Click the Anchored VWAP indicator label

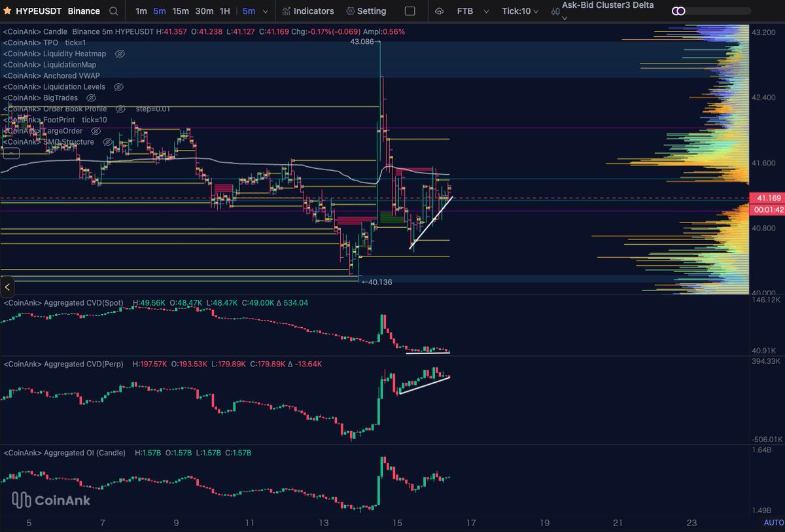pos(52,76)
